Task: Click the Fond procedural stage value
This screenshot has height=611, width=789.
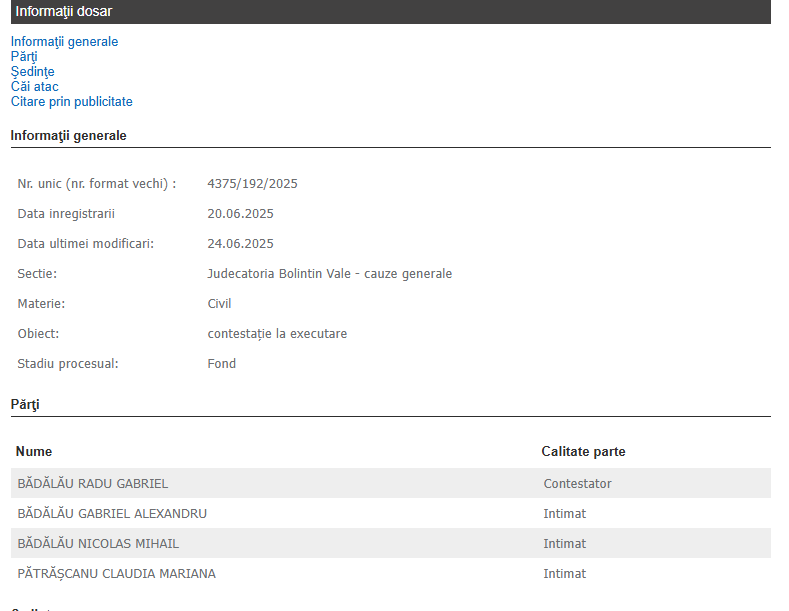Action: pyautogui.click(x=221, y=364)
